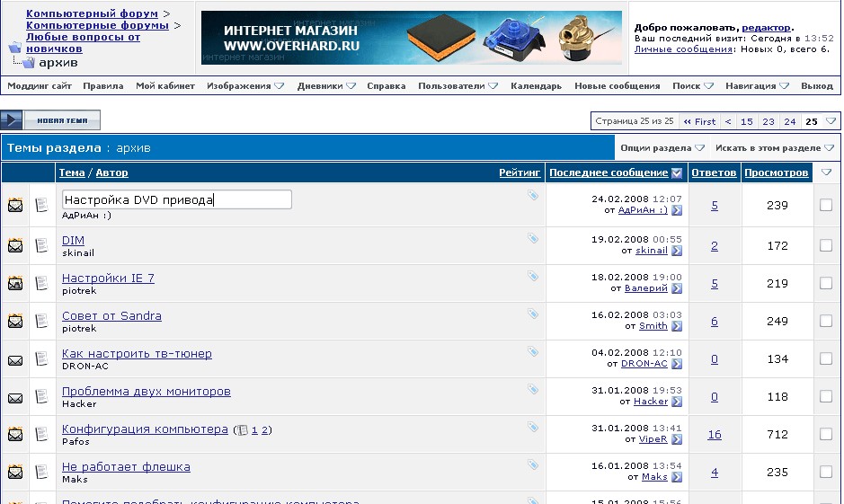Click envelope icon for Проблемма двух мониторов row
Image resolution: width=844 pixels, height=504 pixels.
click(x=15, y=398)
